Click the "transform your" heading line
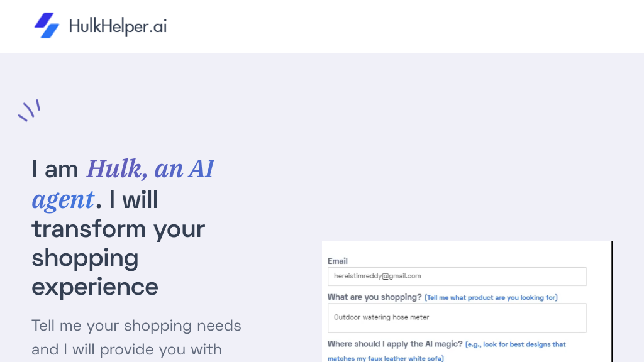Viewport: 644px width, 362px height. pyautogui.click(x=118, y=229)
